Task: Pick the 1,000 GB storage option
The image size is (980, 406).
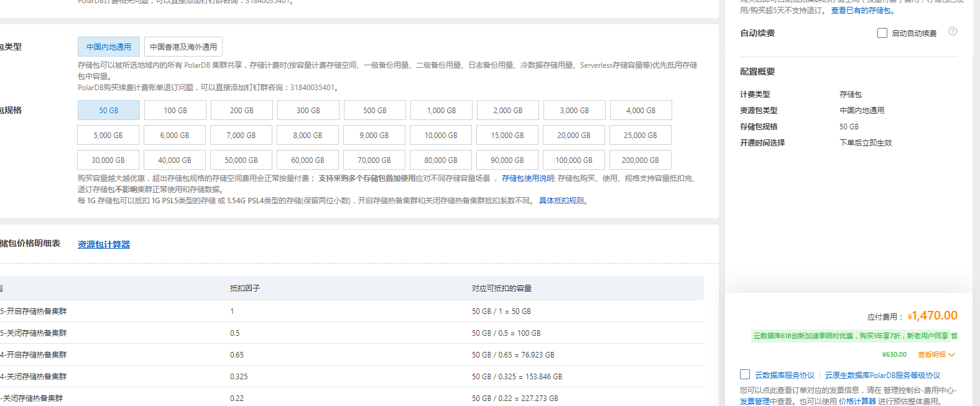Action: pos(441,110)
